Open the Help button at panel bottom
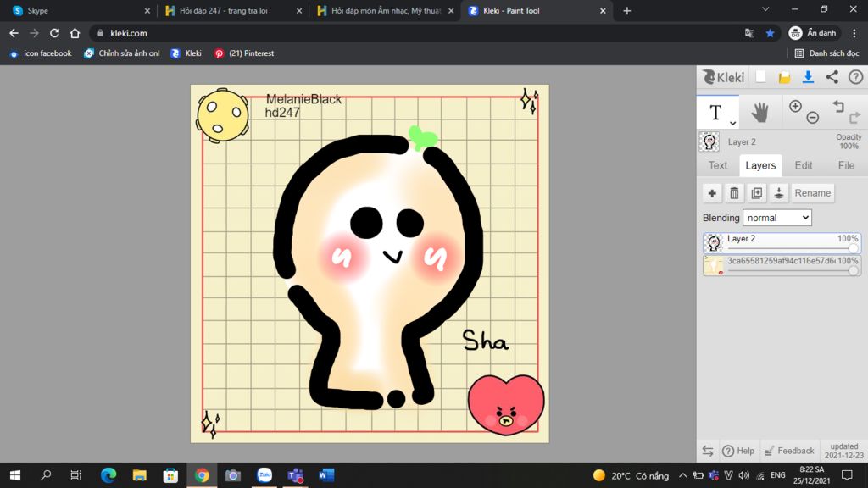 [x=738, y=451]
